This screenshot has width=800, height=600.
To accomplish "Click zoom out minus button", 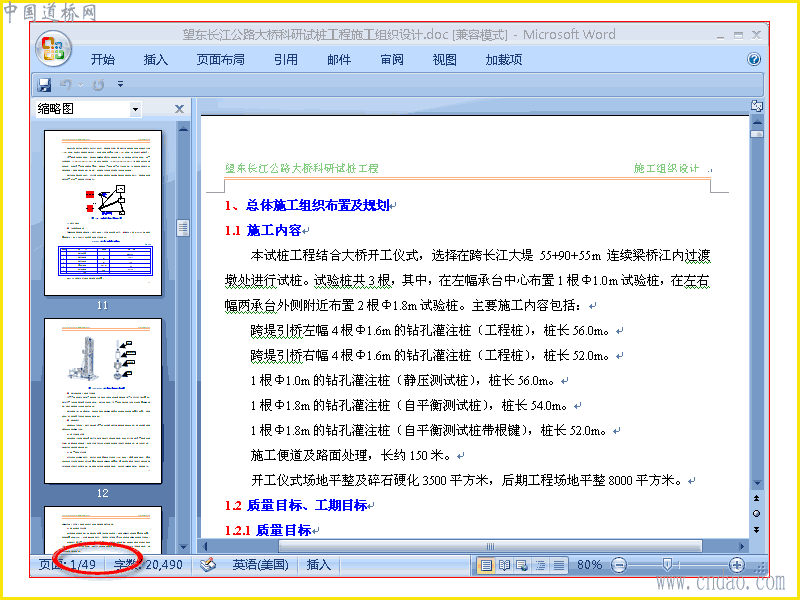I will 619,565.
